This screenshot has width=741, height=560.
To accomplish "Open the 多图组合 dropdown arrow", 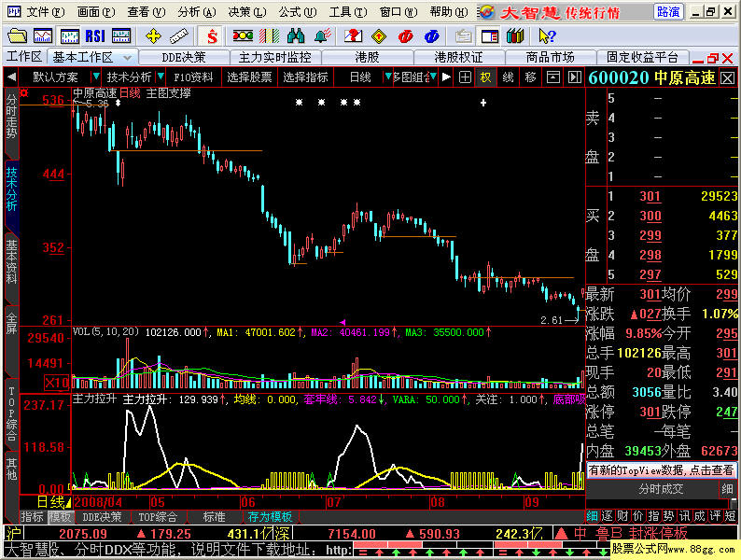I will (x=433, y=77).
